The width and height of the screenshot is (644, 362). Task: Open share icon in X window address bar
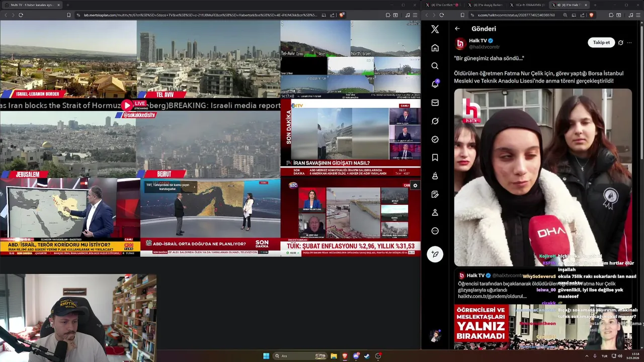(x=583, y=15)
